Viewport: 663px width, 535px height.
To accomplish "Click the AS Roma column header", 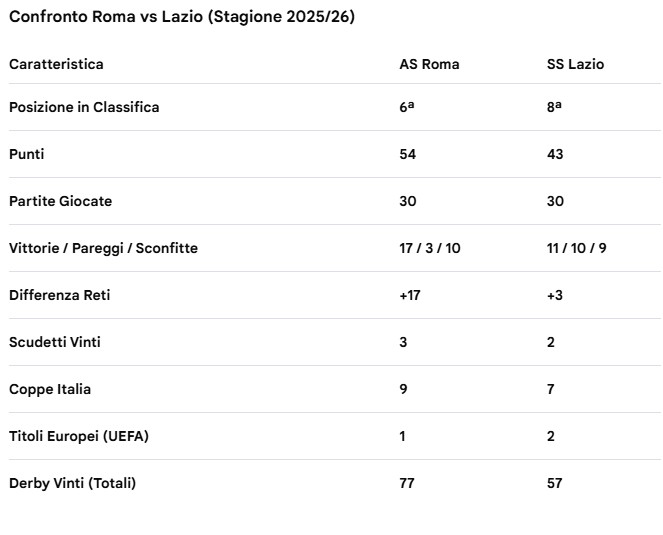I will pos(429,64).
